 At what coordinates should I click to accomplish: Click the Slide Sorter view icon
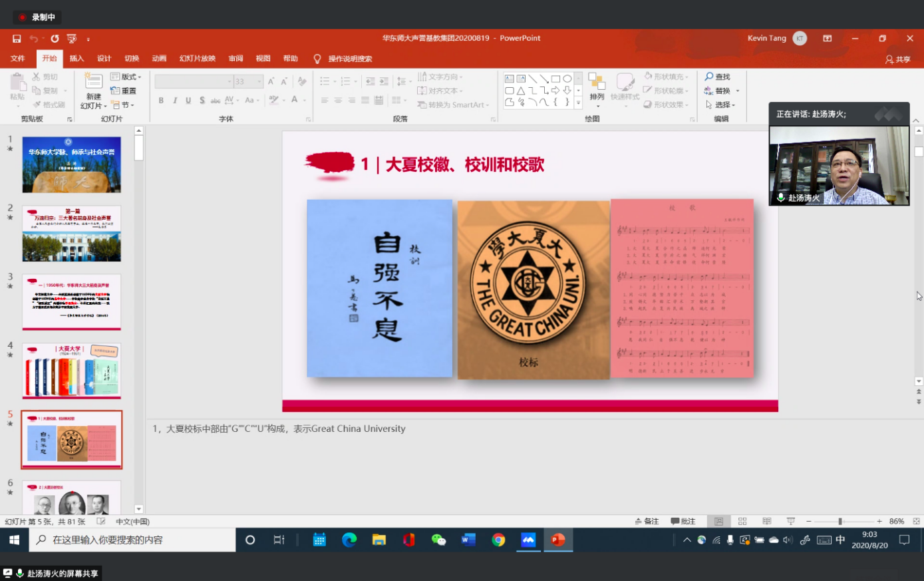tap(742, 521)
